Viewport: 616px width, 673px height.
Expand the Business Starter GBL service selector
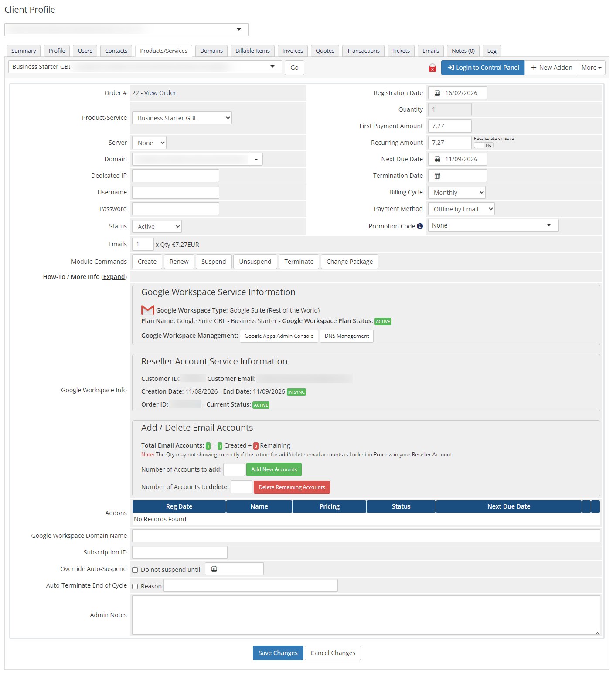pos(145,67)
